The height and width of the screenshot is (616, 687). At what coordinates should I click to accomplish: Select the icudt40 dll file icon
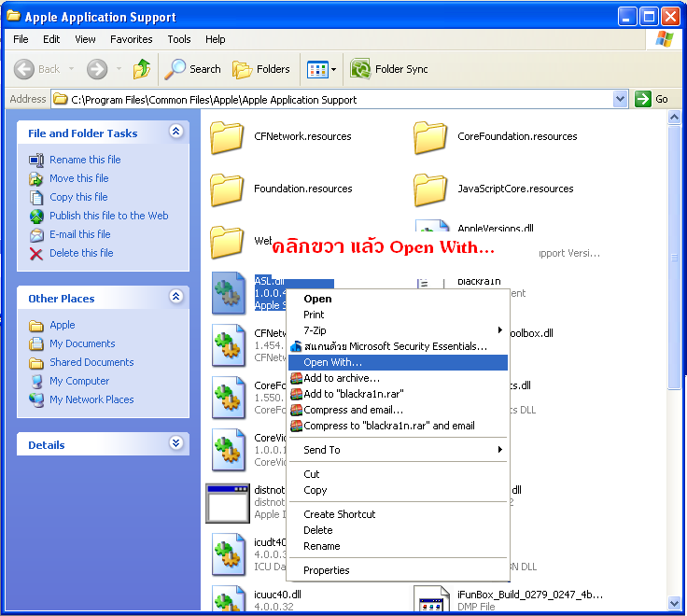(x=229, y=554)
